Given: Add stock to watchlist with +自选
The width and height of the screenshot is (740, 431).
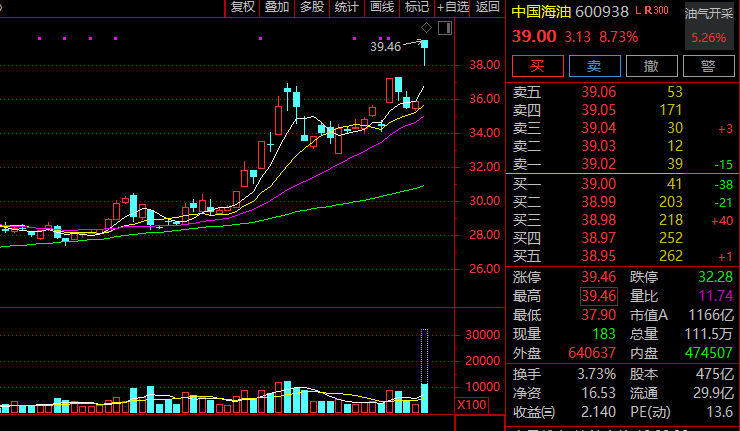Looking at the screenshot, I should coord(452,8).
